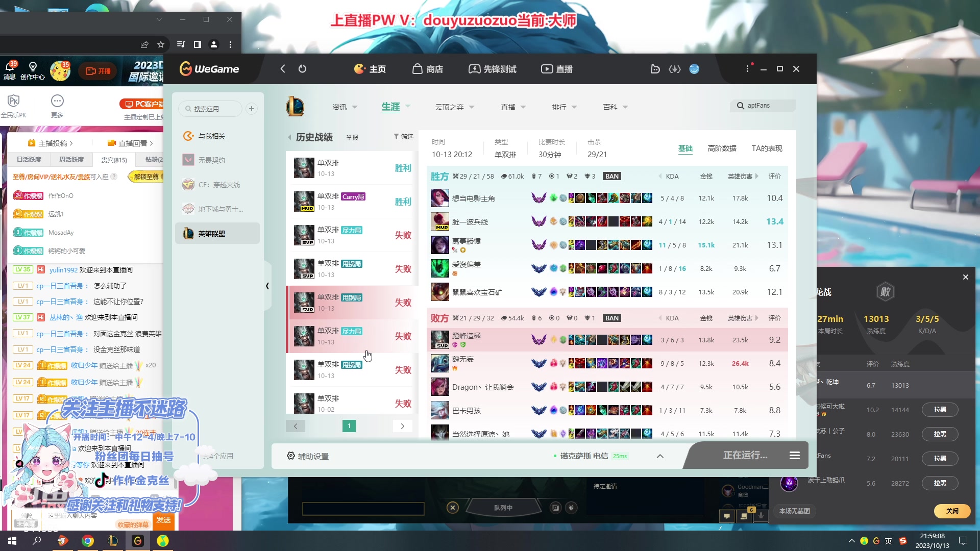Open player 萬事勝憶's row
This screenshot has height=551, width=980.
(607, 245)
